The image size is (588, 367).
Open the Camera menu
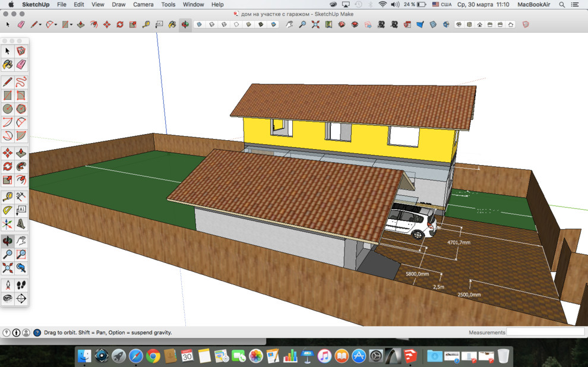click(143, 4)
